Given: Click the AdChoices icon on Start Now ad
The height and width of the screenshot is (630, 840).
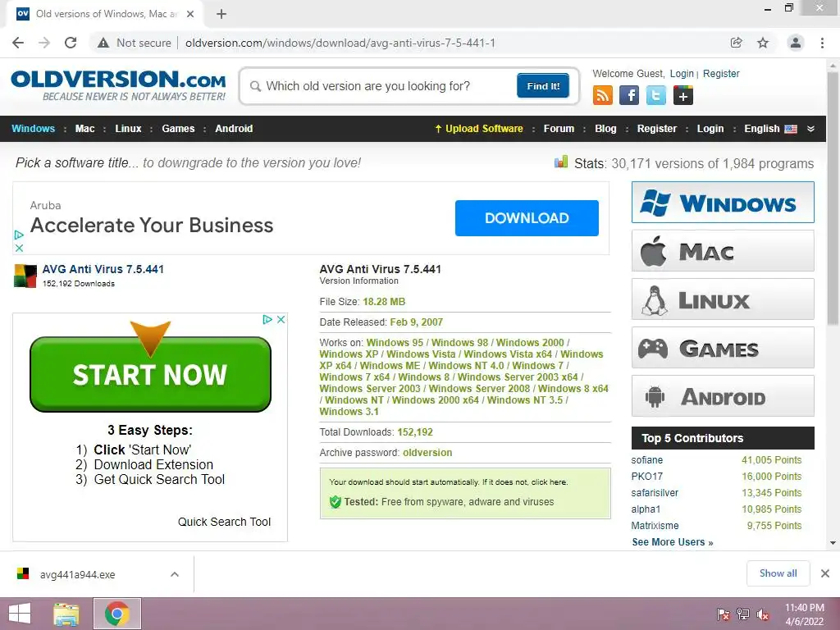Looking at the screenshot, I should click(267, 319).
